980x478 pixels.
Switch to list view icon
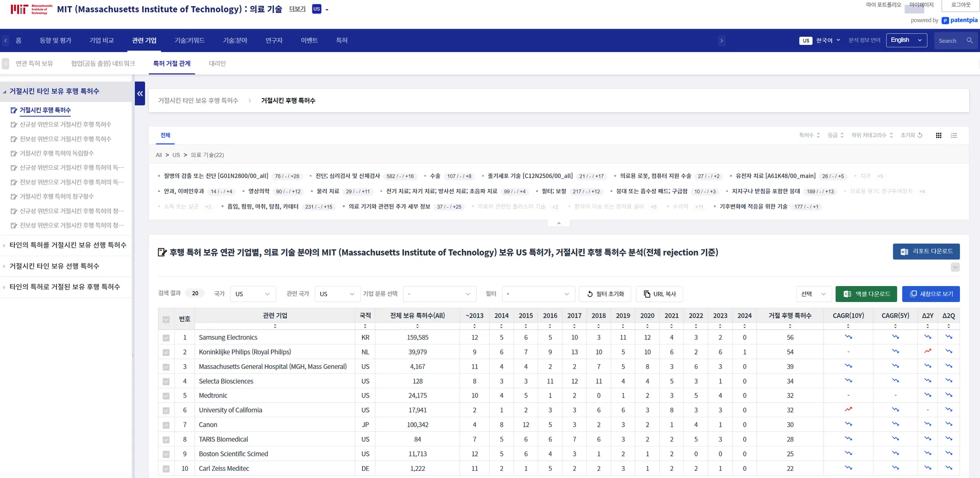pos(954,135)
